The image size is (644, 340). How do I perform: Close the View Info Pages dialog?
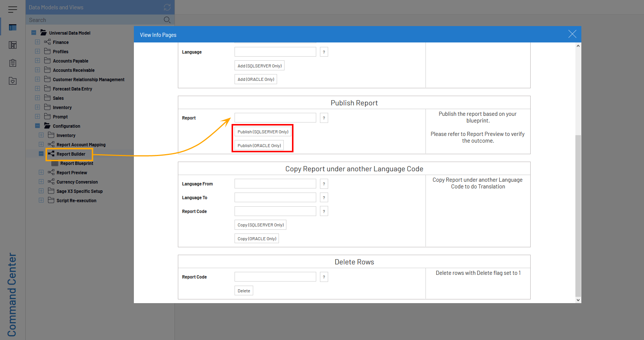(572, 34)
